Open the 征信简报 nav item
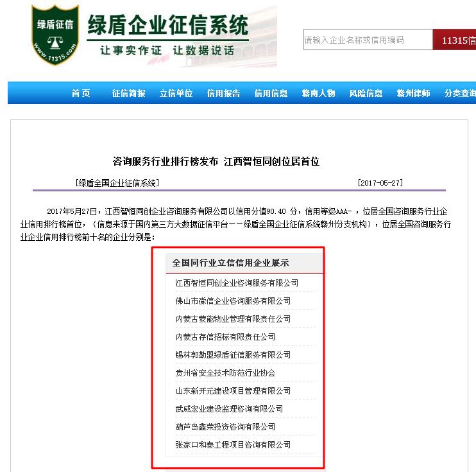Image resolution: width=476 pixels, height=472 pixels. point(128,93)
